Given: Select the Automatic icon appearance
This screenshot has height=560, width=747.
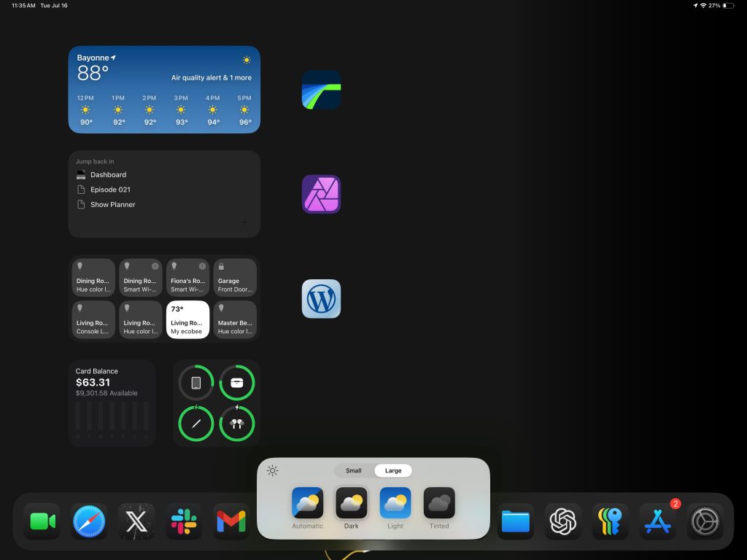Looking at the screenshot, I should pos(307,507).
